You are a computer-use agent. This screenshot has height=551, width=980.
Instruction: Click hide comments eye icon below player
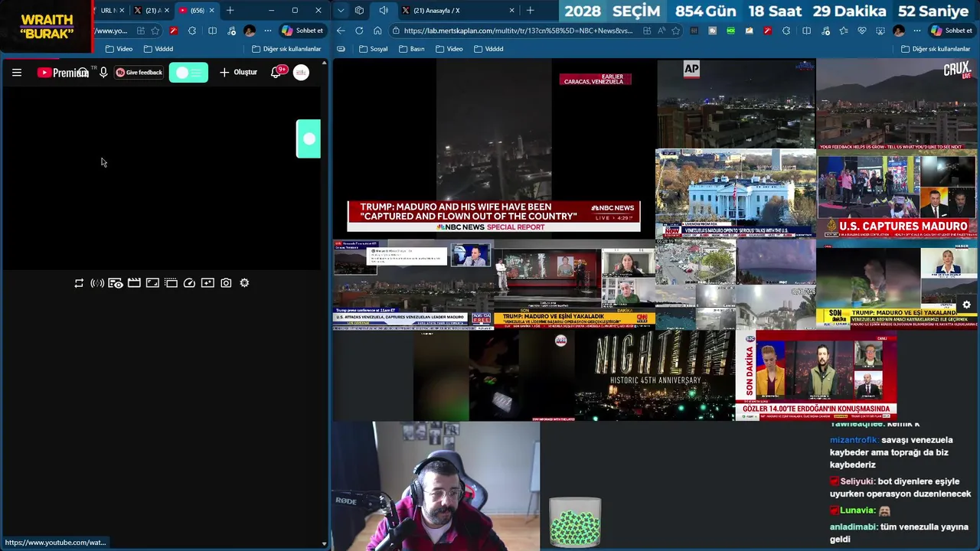point(116,283)
